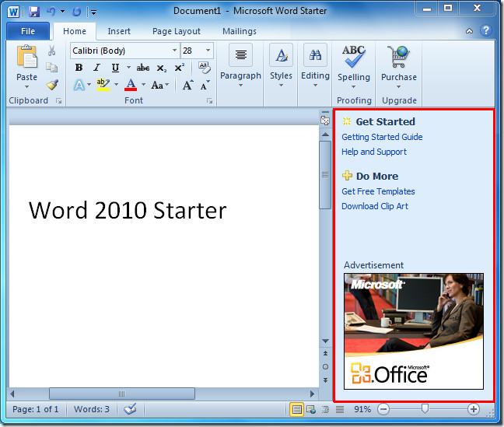
Task: Apply Text Effects with glowing A icon
Action: pyautogui.click(x=79, y=86)
